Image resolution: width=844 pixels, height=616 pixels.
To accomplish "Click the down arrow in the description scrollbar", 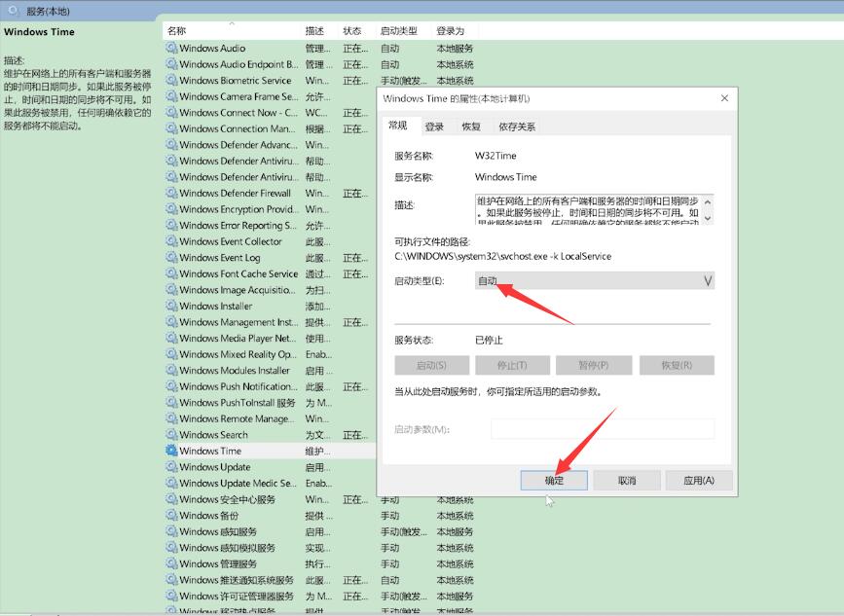I will (708, 218).
